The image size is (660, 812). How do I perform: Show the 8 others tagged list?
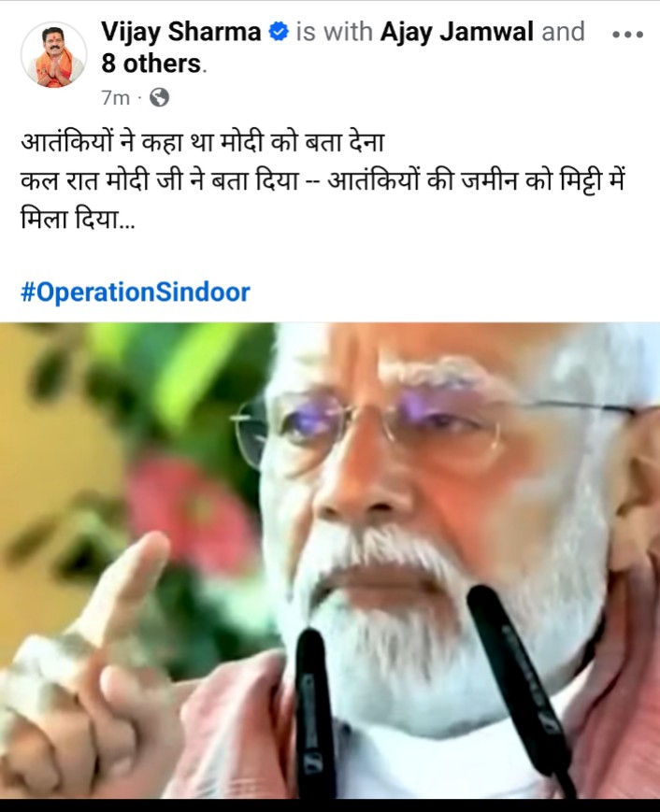pyautogui.click(x=151, y=64)
